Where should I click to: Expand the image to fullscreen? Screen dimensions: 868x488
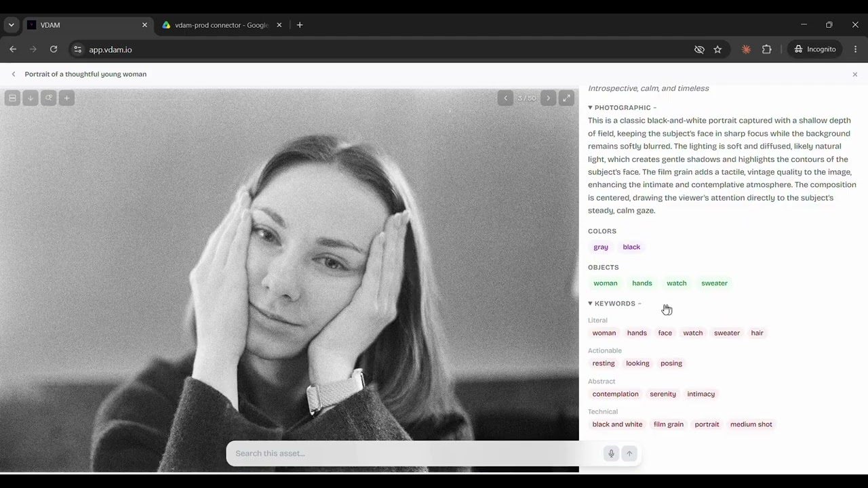[x=567, y=98]
